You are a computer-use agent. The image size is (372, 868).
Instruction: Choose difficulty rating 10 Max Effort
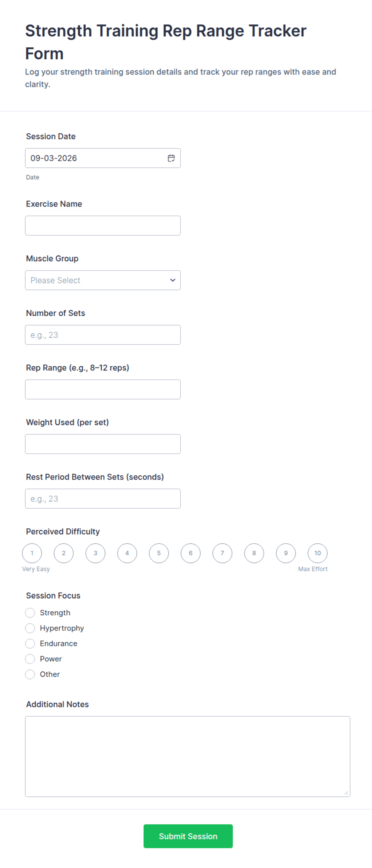point(318,553)
